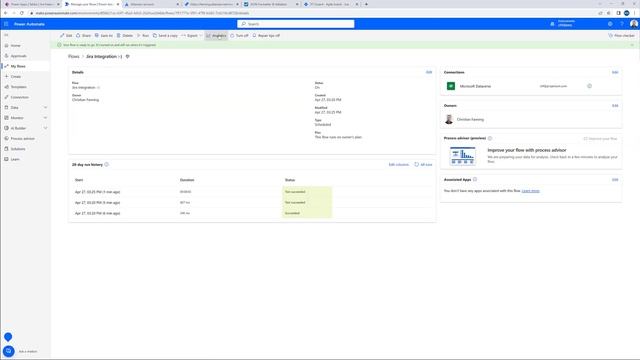Open Learn in the sidebar
Image resolution: width=640 pixels, height=360 pixels.
pos(15,159)
